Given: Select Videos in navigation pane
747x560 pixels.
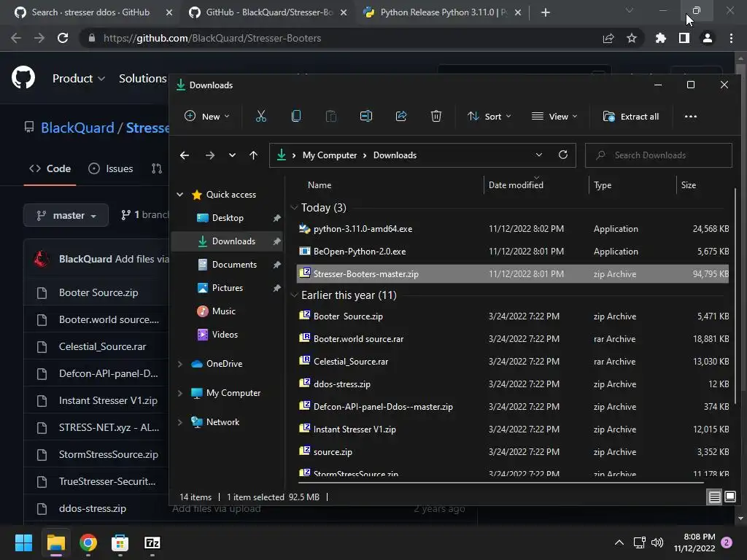Looking at the screenshot, I should click(x=225, y=334).
